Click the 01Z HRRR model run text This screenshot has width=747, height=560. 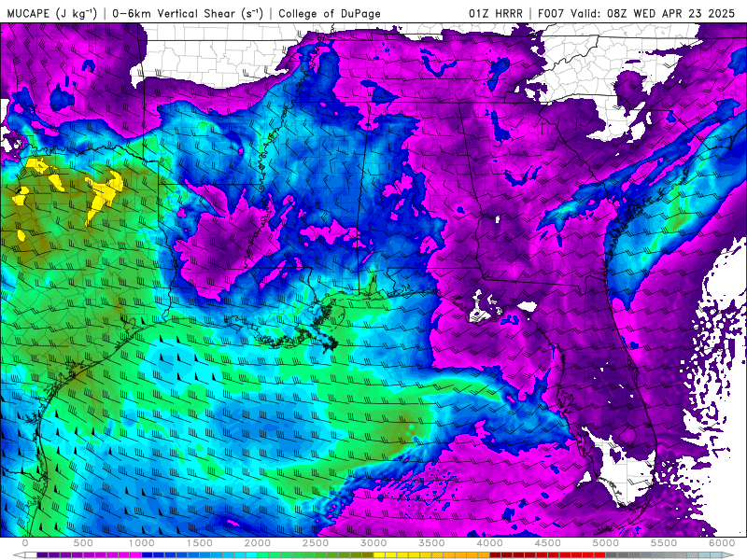pyautogui.click(x=496, y=13)
